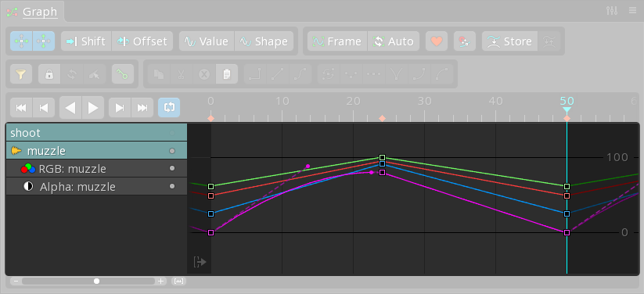Toggle the loop playback button

click(169, 108)
